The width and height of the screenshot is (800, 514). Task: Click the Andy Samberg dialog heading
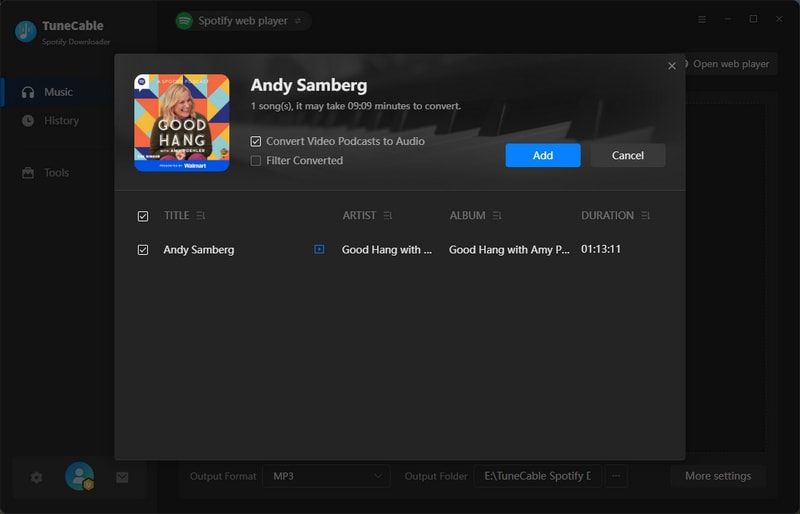(x=309, y=85)
